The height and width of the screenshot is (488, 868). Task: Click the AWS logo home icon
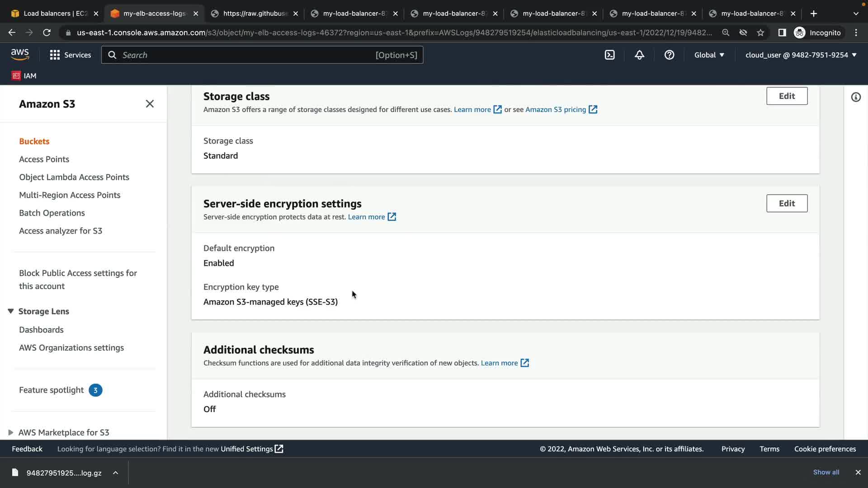pos(20,55)
